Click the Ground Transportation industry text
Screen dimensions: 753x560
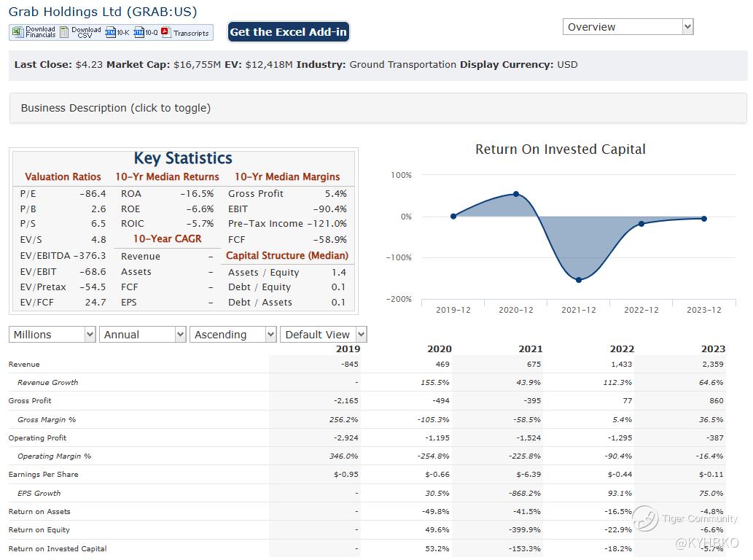402,64
